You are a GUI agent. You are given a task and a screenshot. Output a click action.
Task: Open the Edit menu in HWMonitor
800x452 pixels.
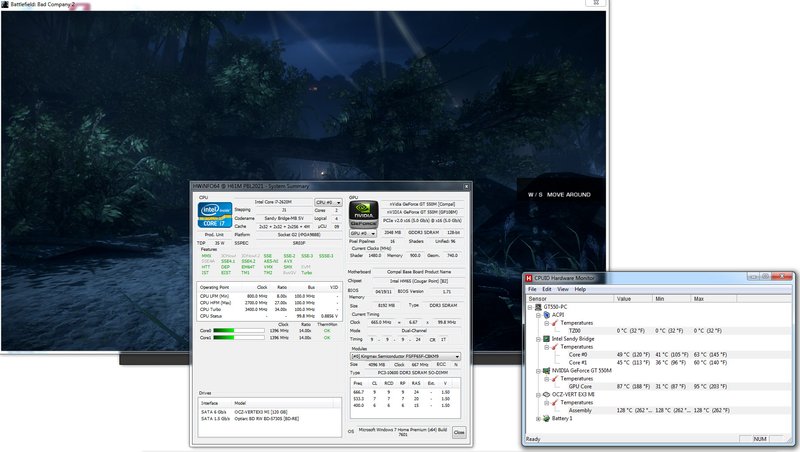(x=547, y=289)
